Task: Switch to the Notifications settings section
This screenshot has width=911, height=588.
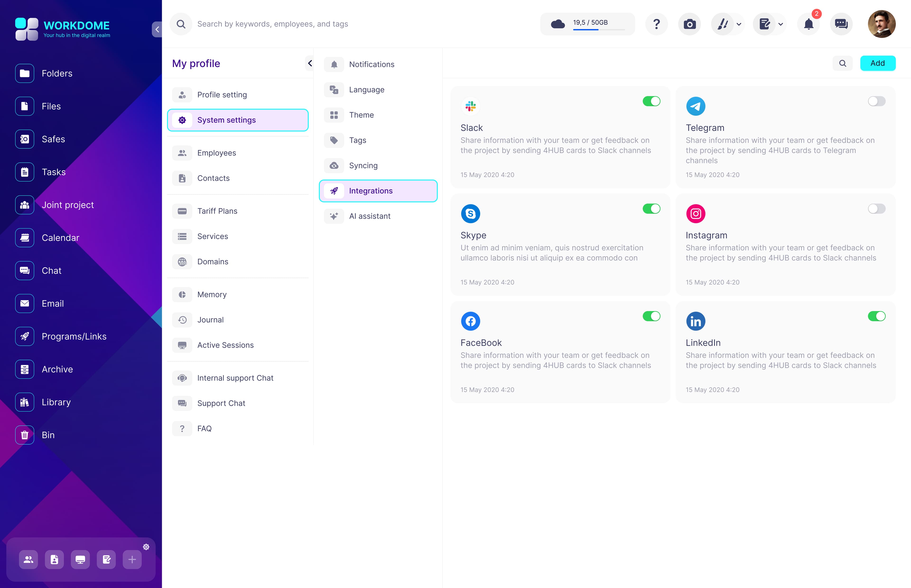Action: 371,64
